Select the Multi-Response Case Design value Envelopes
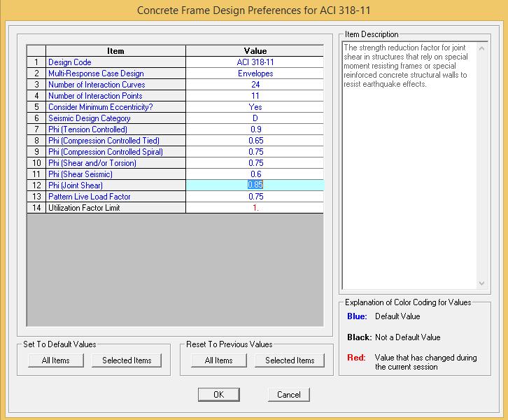Image resolution: width=508 pixels, height=420 pixels. coord(255,73)
